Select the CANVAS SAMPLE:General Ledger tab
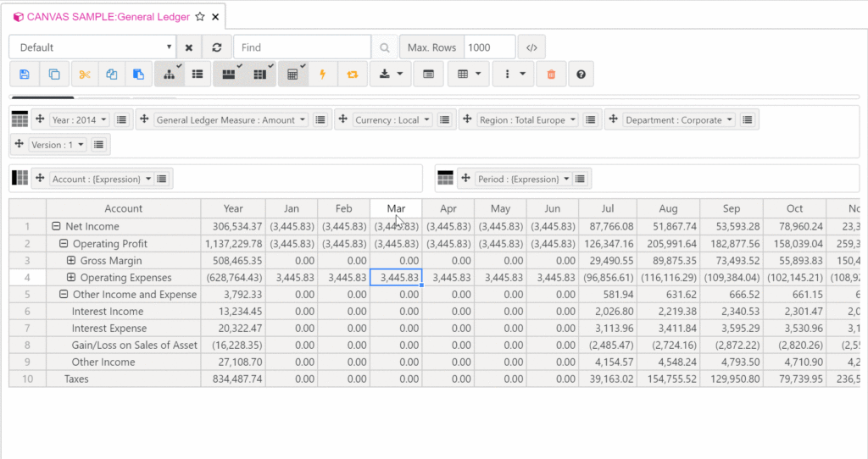This screenshot has height=459, width=868. pos(108,17)
